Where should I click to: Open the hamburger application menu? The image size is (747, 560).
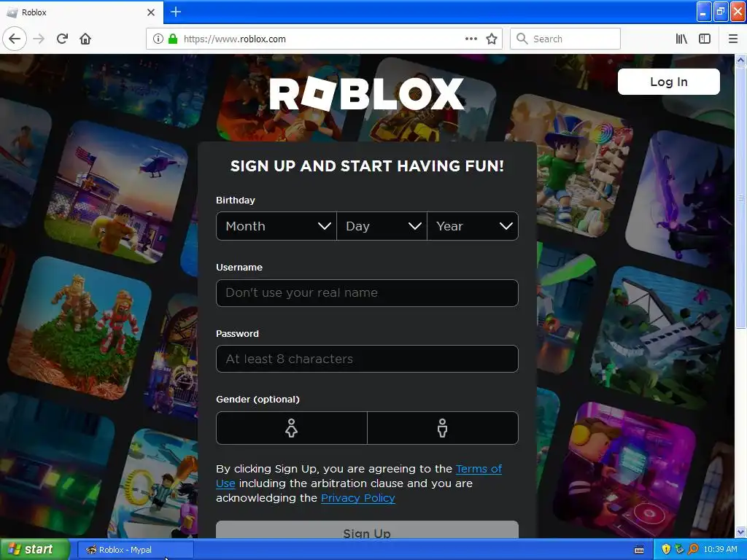click(733, 39)
